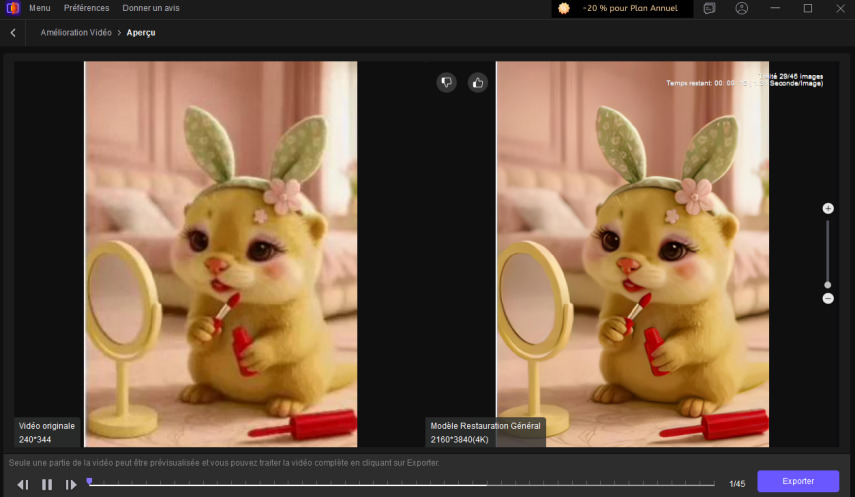Click the thumbs up feedback icon

pyautogui.click(x=478, y=83)
